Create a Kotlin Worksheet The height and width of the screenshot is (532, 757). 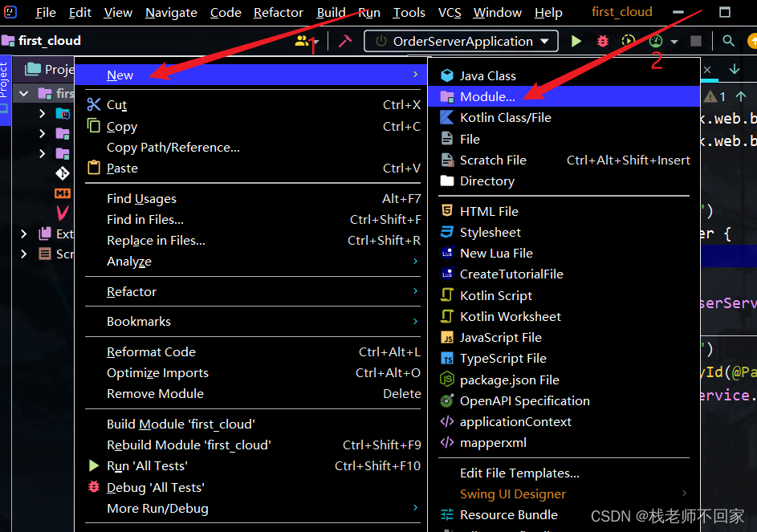[564, 316]
